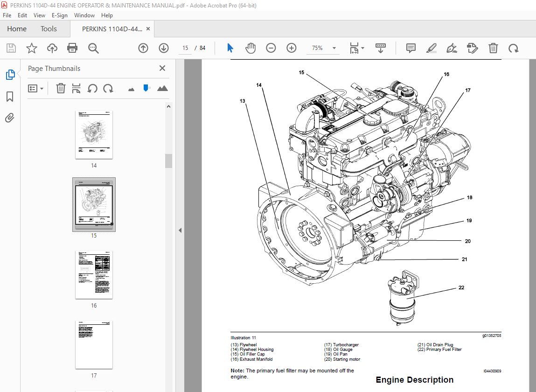This screenshot has height=392, width=536.
Task: Open the fit page width tool
Action: 354,48
